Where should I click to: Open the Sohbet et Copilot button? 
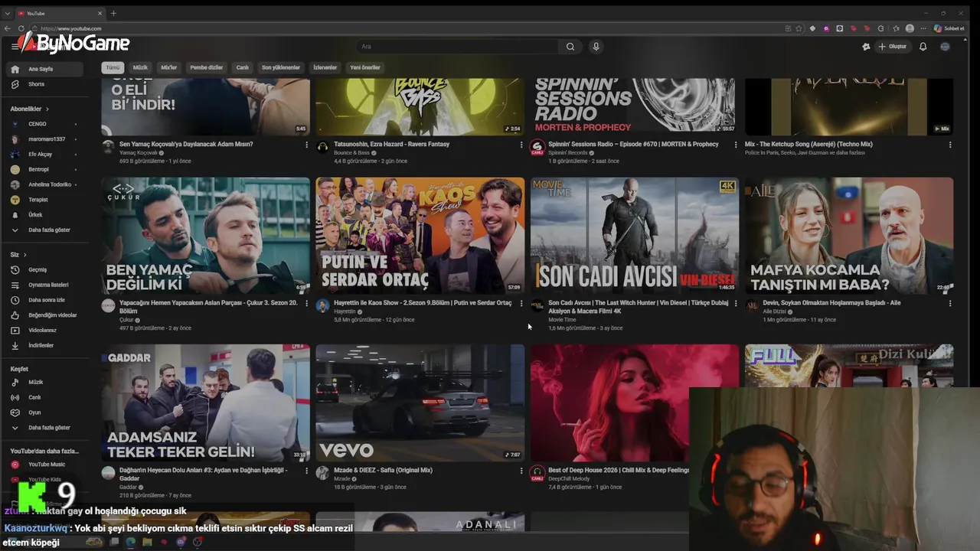pos(949,28)
